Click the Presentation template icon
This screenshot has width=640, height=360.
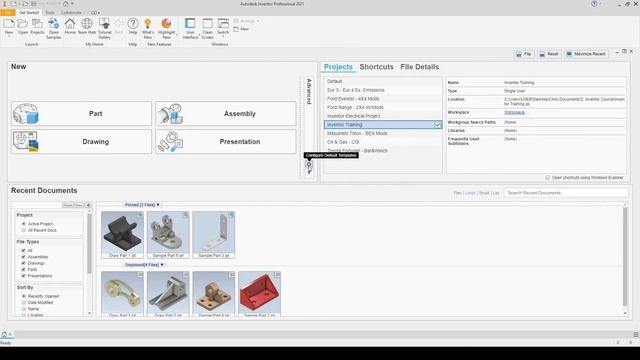pyautogui.click(x=171, y=142)
